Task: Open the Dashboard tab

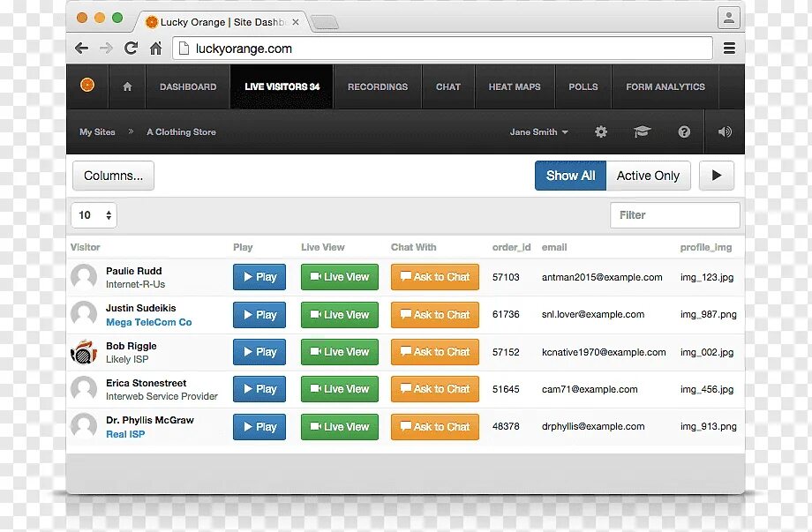Action: click(x=188, y=87)
